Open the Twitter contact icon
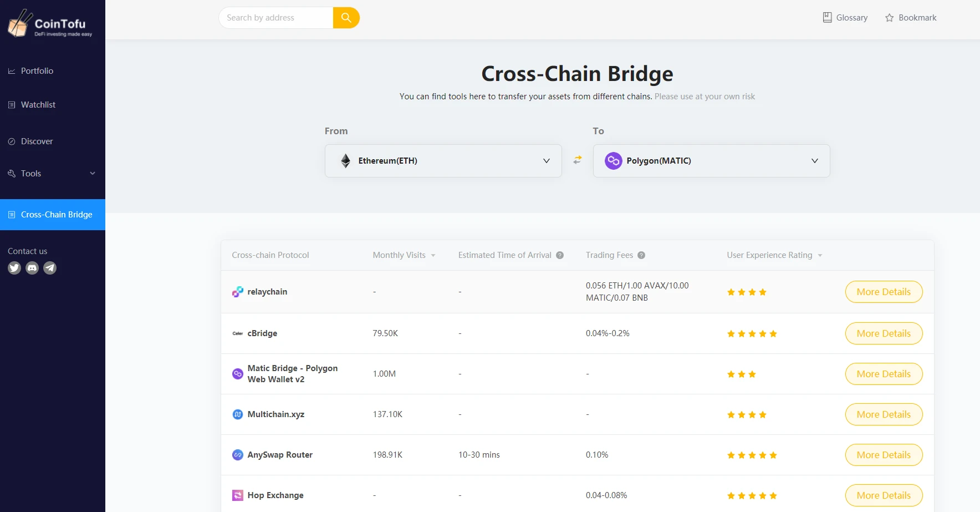Screen dimensions: 980x512 point(14,268)
